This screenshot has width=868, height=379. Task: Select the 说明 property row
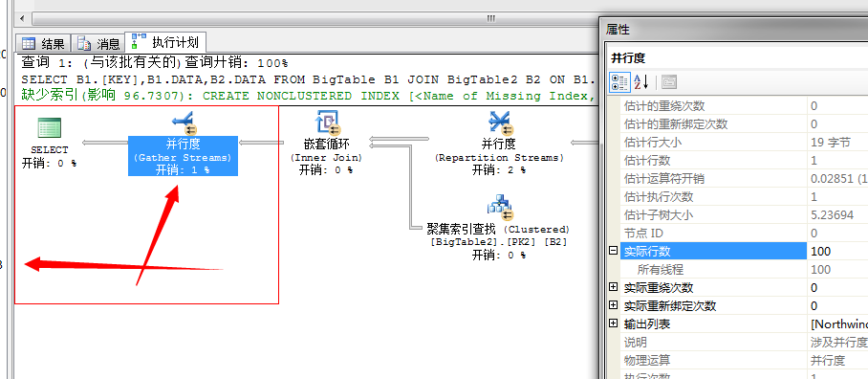744,343
